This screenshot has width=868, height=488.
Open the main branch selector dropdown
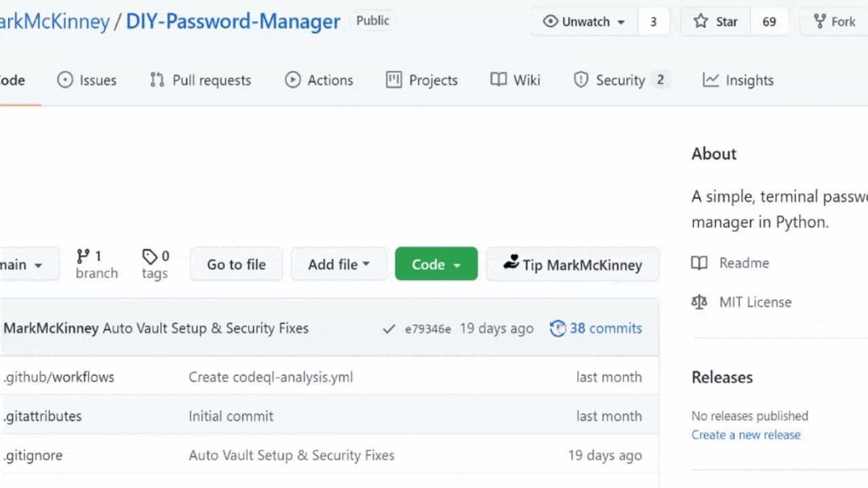pyautogui.click(x=30, y=264)
